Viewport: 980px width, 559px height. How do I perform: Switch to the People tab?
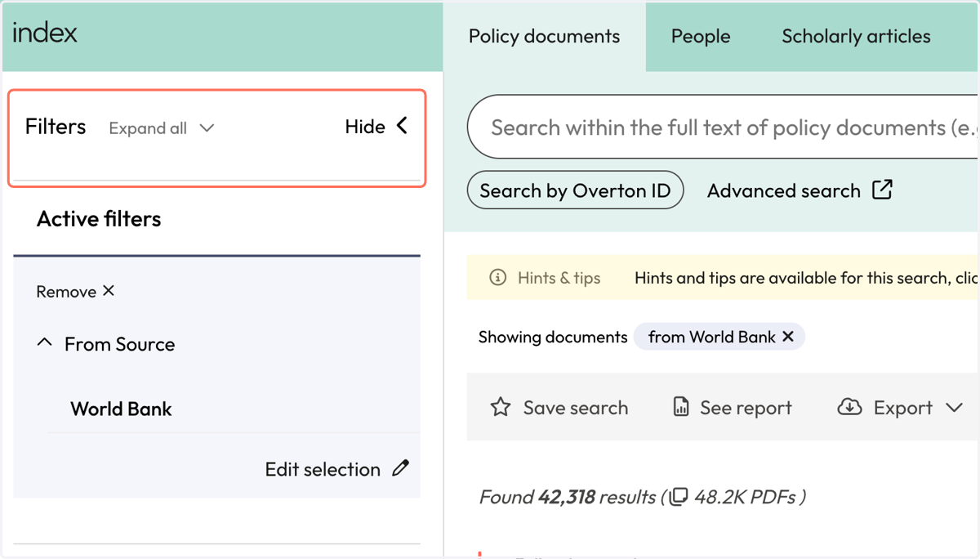[701, 37]
